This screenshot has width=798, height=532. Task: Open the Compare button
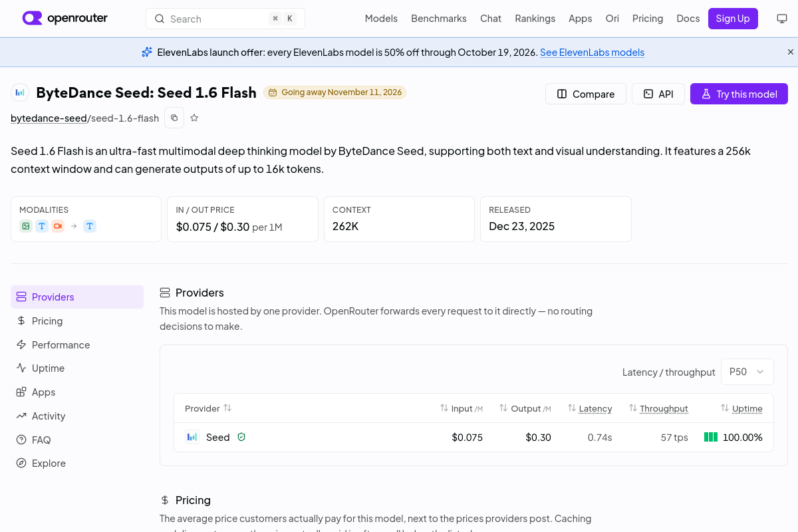click(585, 94)
